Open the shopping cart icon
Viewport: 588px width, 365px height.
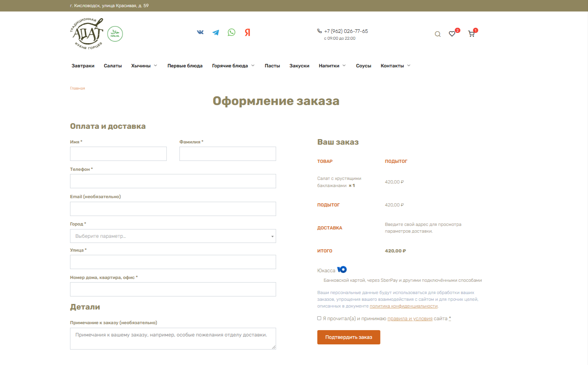point(471,34)
